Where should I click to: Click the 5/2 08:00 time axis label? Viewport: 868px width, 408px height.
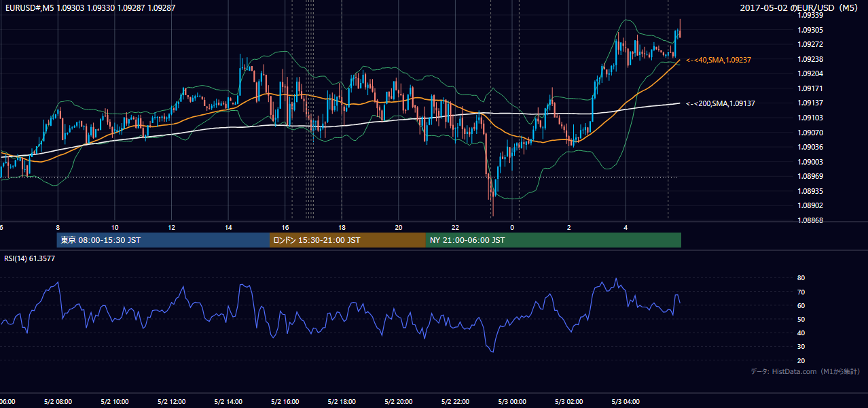58,402
